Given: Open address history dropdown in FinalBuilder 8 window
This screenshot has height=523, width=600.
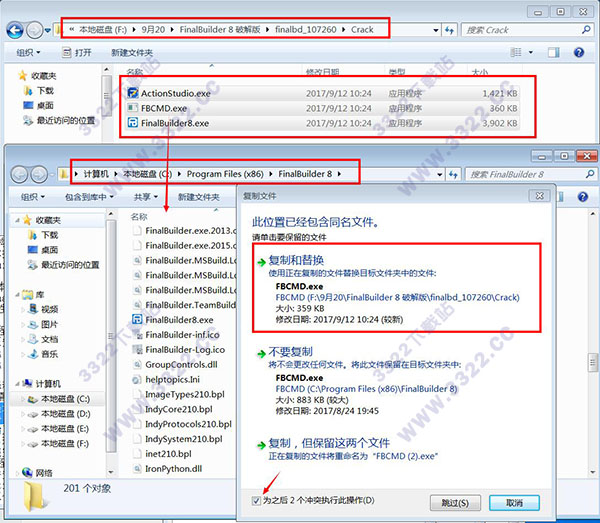Looking at the screenshot, I should pyautogui.click(x=440, y=174).
